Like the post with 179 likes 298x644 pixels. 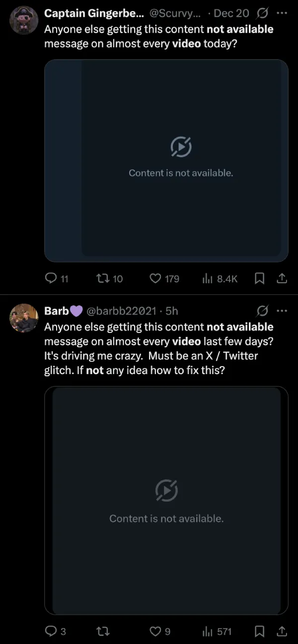(164, 279)
